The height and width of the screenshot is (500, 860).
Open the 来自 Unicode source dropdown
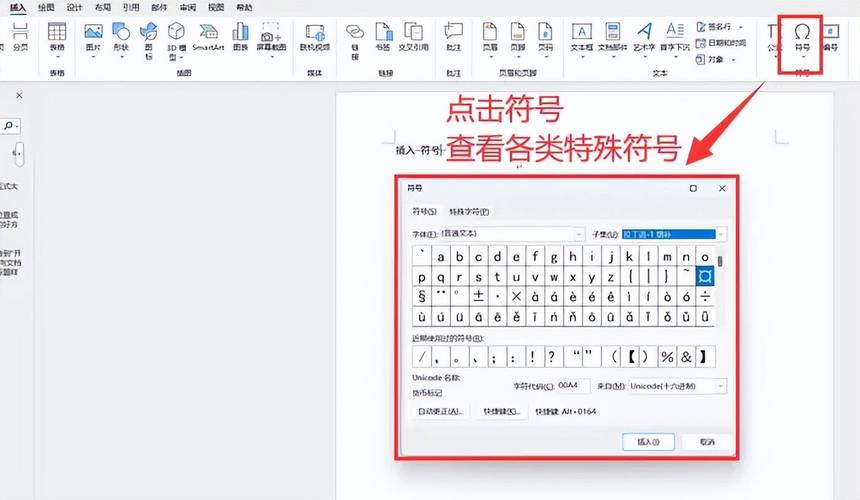720,385
